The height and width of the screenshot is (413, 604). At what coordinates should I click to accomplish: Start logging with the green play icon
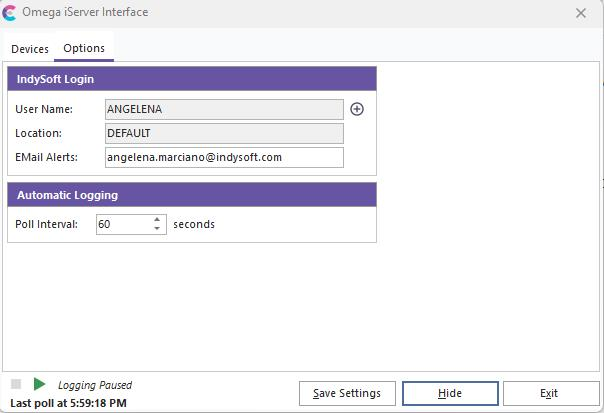[x=39, y=385]
